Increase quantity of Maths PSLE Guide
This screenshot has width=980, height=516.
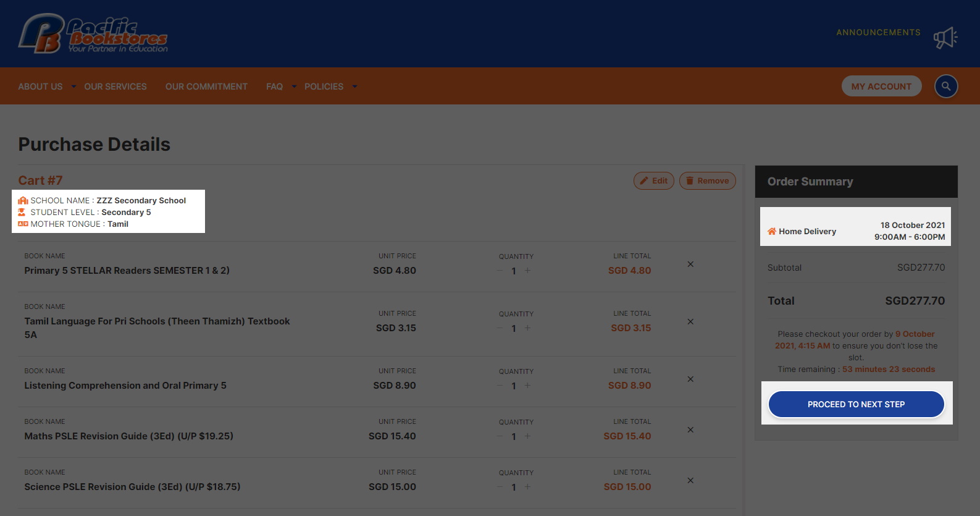point(527,436)
